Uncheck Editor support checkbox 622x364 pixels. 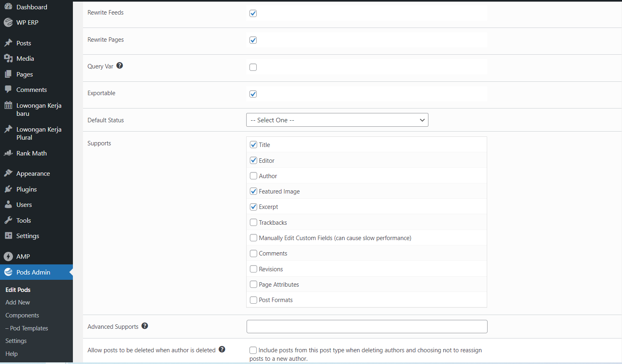pos(253,160)
